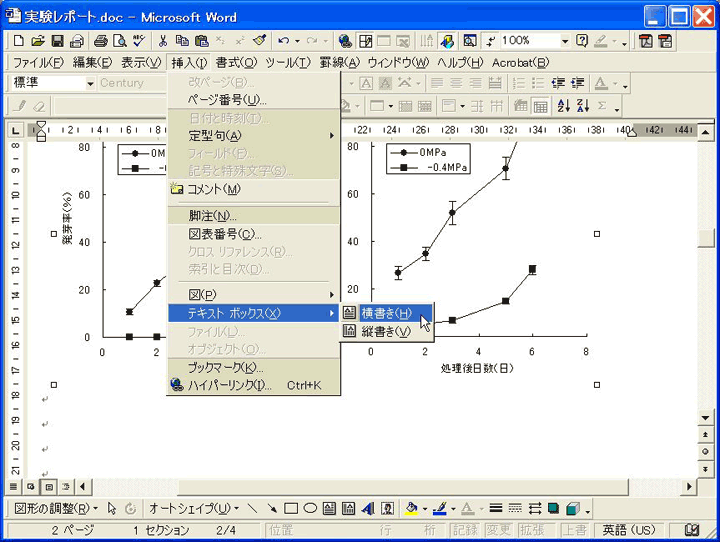Click the 脚注 menu entry
The image size is (720, 542).
(x=212, y=216)
